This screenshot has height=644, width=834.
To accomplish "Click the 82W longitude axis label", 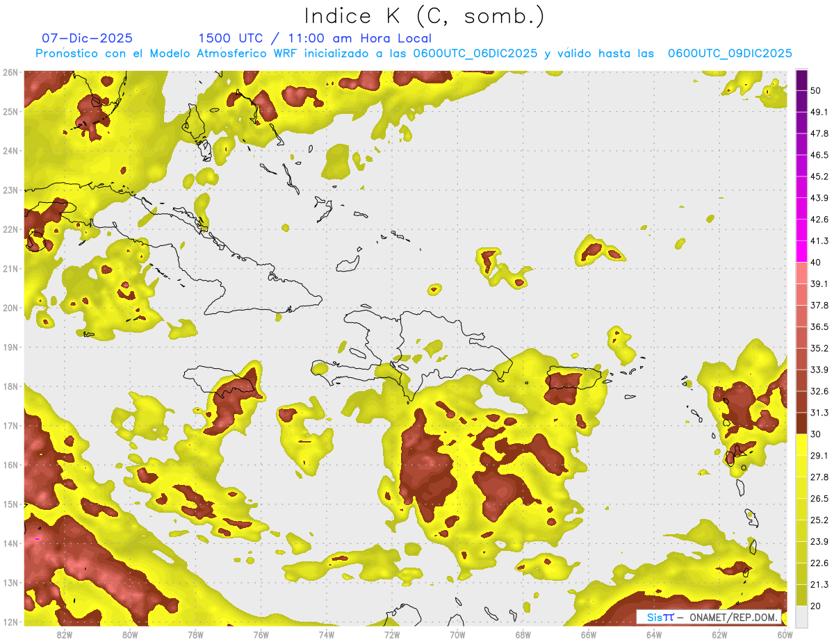I will [65, 634].
